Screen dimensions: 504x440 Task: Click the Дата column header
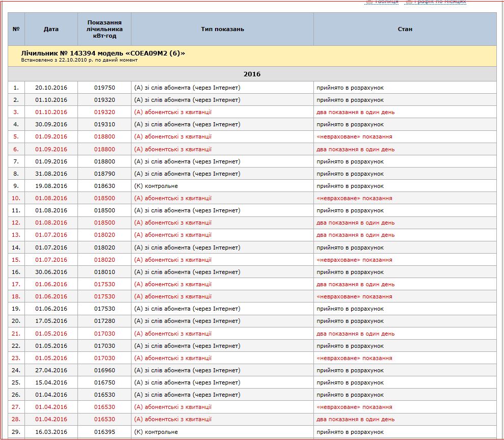click(51, 29)
